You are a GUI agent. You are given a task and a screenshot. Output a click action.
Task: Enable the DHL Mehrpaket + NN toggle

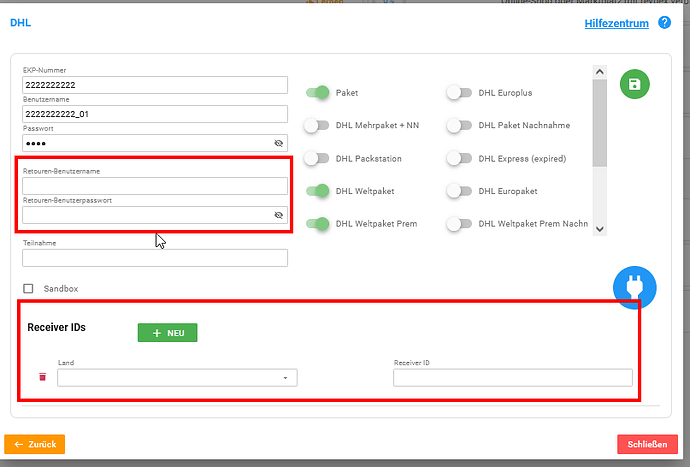coord(317,125)
